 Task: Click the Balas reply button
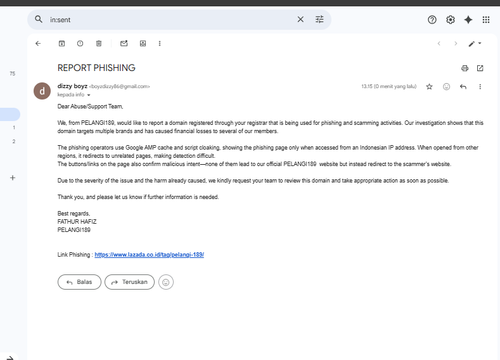pyautogui.click(x=79, y=282)
